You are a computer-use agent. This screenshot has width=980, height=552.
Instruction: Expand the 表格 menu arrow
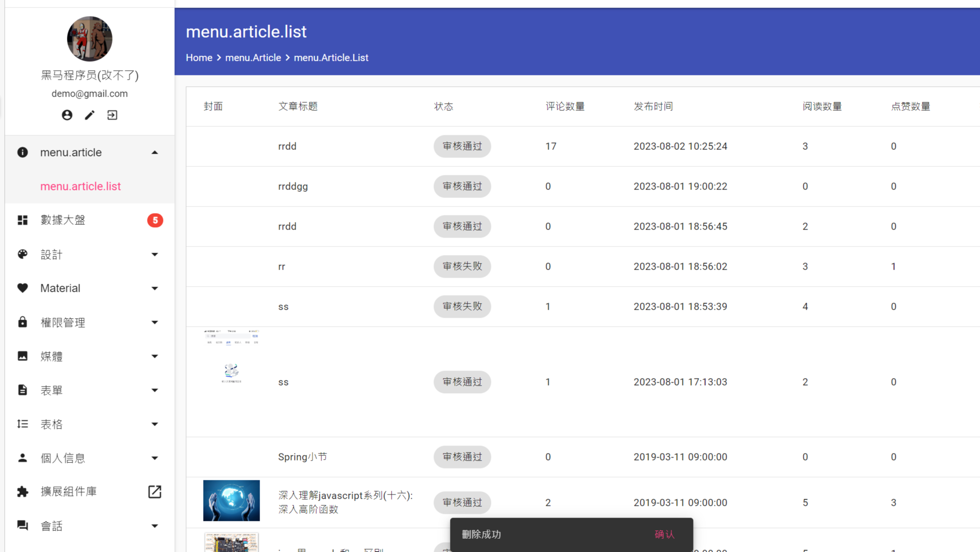155,424
